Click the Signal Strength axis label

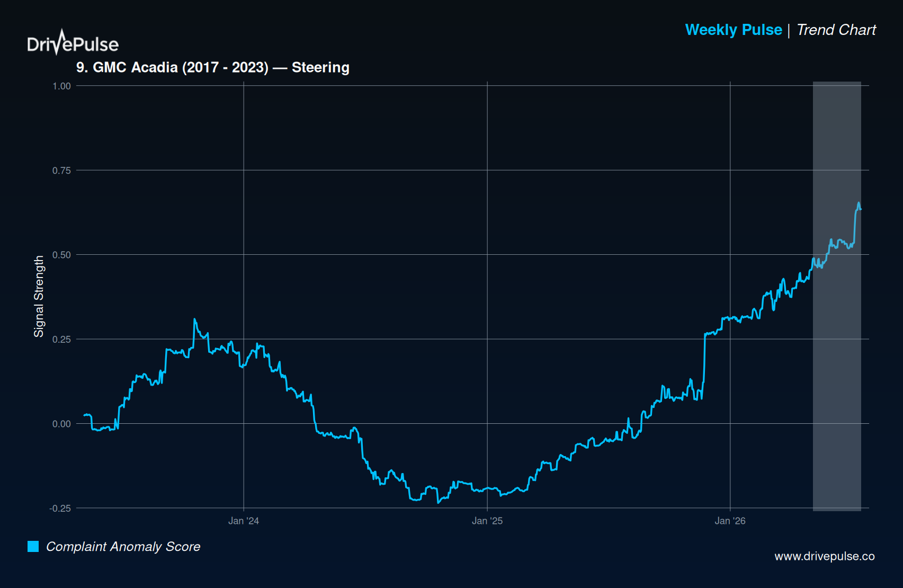click(39, 297)
